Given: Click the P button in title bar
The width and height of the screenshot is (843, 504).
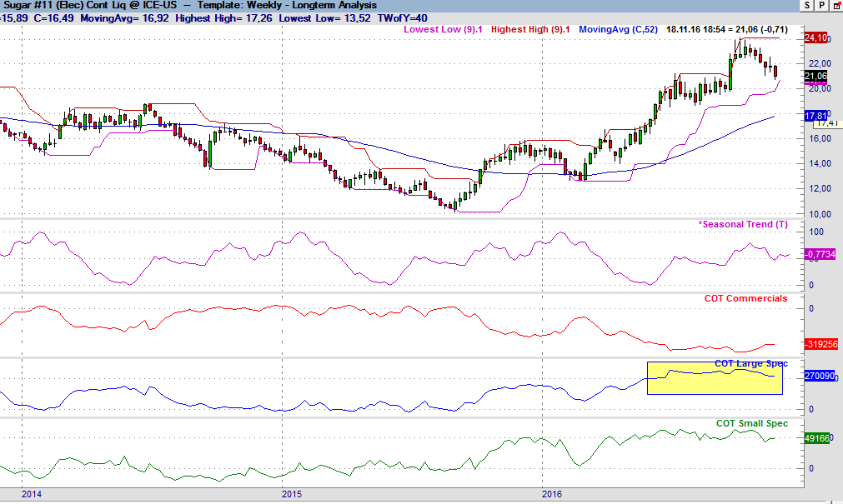Looking at the screenshot, I should [x=821, y=6].
